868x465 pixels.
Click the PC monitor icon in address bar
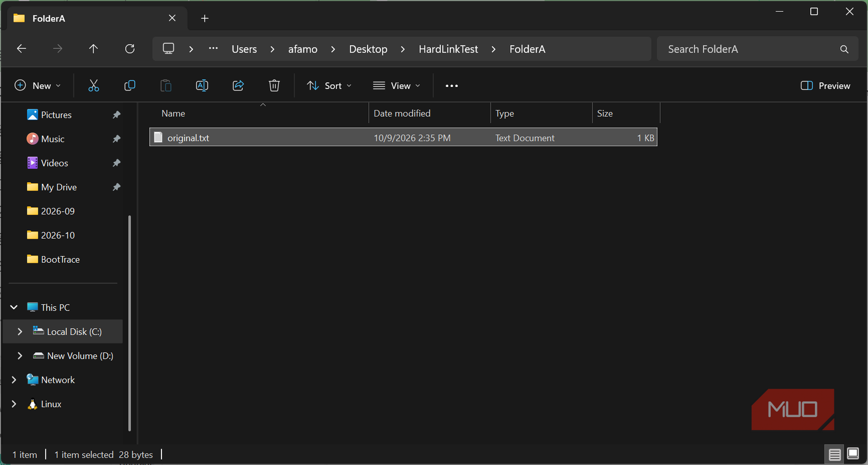click(x=168, y=48)
